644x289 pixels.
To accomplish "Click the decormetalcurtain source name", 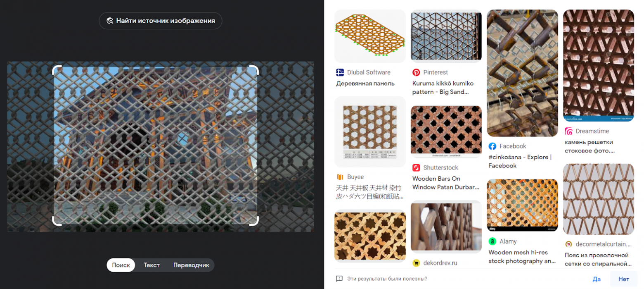I will [604, 244].
